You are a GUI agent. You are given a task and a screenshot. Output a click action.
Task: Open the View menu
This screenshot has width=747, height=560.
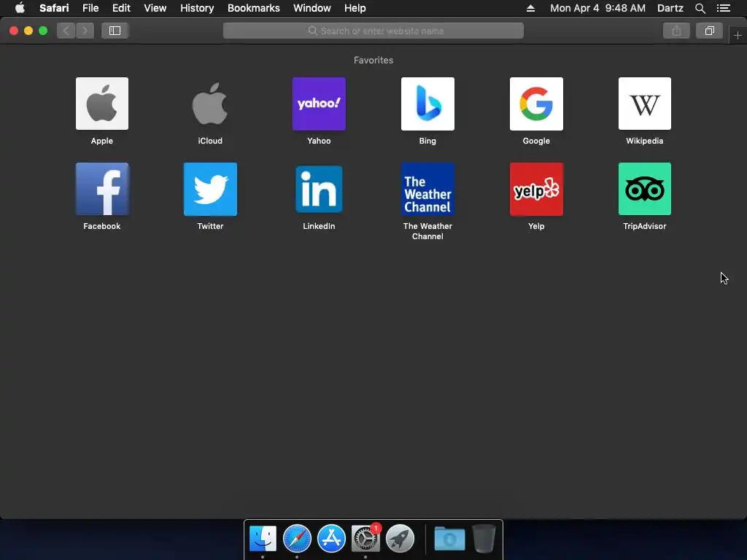[155, 8]
